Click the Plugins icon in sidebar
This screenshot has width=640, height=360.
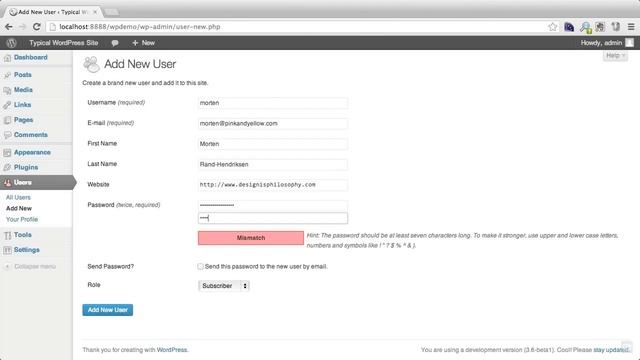click(x=7, y=168)
